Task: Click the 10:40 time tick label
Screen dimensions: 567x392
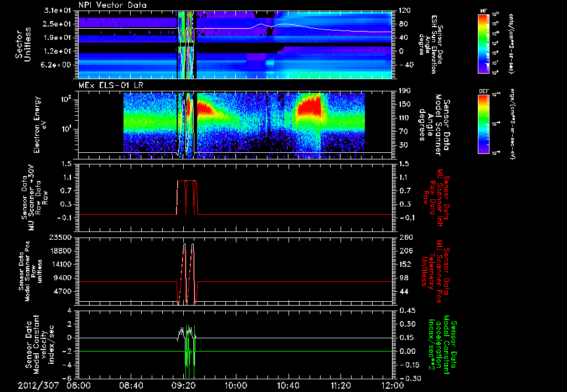Action: (x=288, y=385)
